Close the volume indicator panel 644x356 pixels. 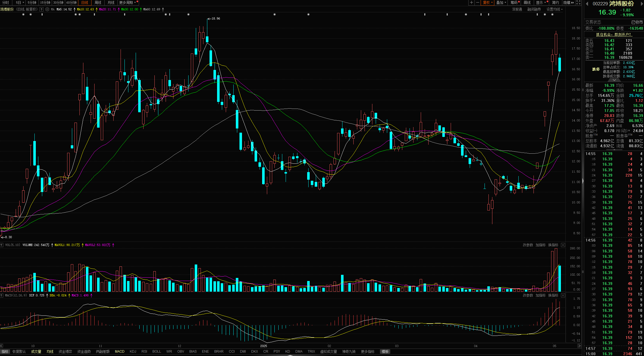563,245
